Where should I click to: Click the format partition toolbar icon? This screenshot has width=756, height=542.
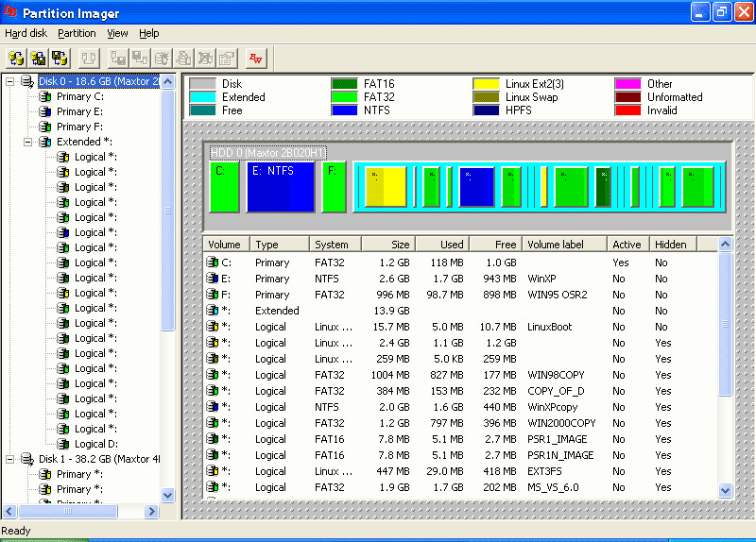pos(183,59)
